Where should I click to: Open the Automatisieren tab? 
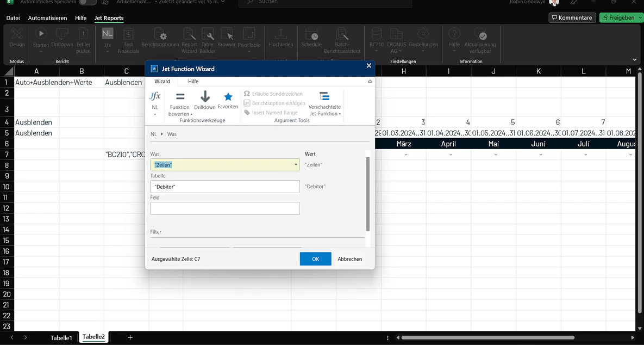click(48, 18)
